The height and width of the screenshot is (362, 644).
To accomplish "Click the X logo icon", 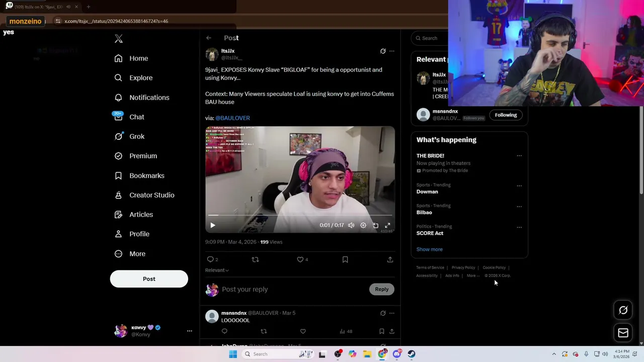I will tap(119, 39).
